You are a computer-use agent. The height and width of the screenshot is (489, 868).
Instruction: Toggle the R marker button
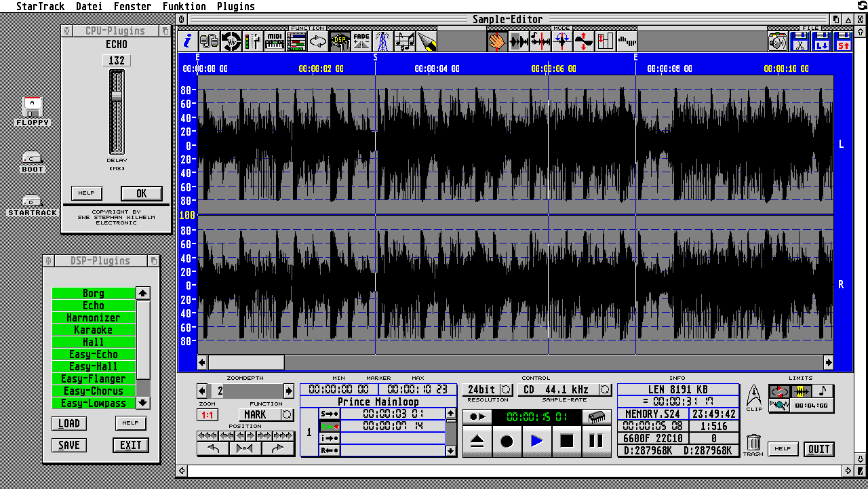point(330,450)
